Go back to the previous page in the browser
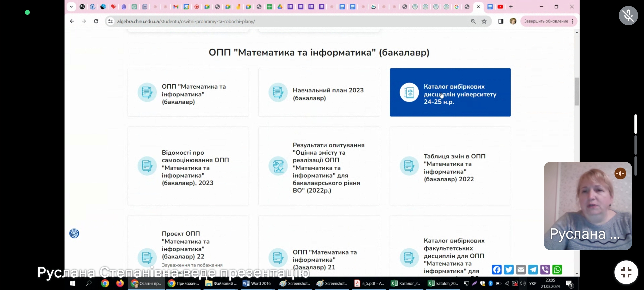The image size is (644, 290). (72, 21)
